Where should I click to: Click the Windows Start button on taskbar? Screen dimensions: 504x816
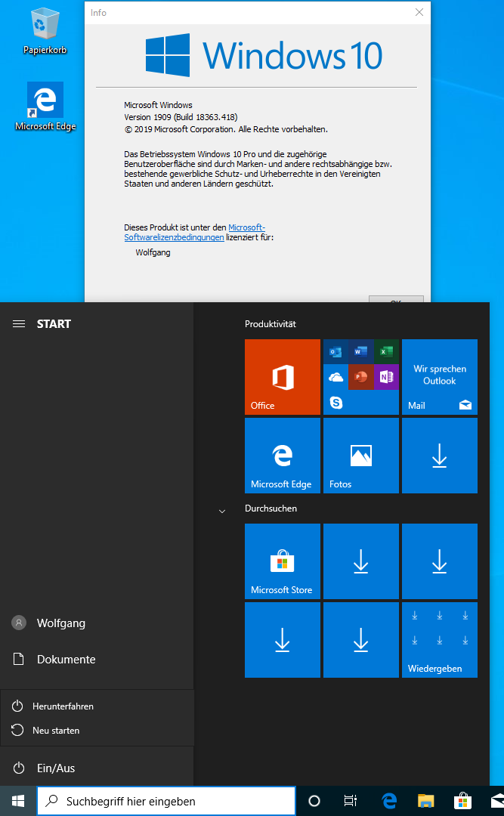18,801
